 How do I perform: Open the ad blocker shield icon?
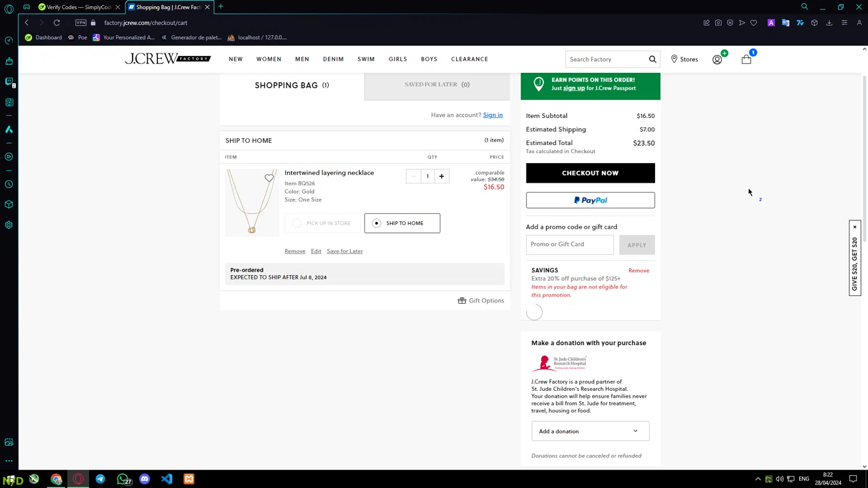click(x=730, y=23)
